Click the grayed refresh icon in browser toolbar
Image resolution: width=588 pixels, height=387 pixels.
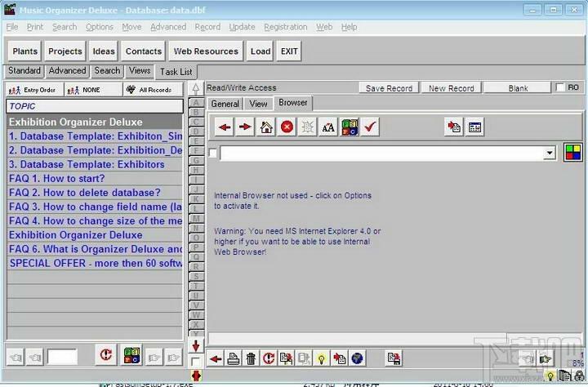click(x=308, y=127)
